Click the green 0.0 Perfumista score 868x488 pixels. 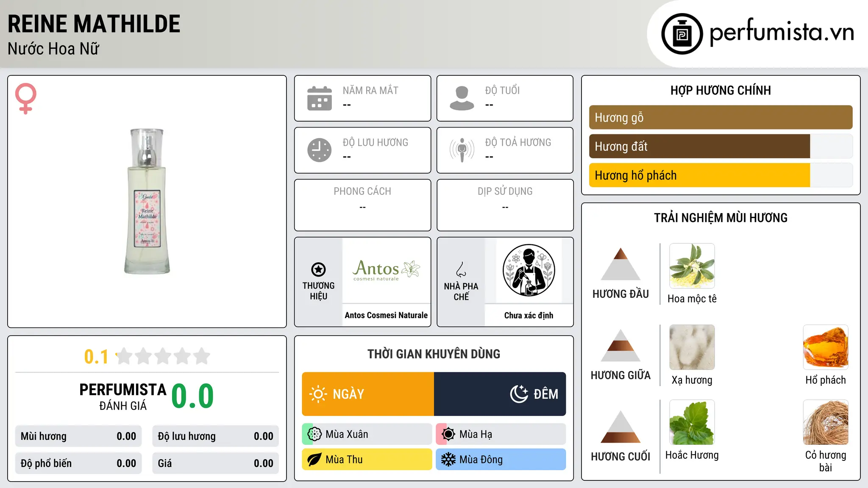192,396
